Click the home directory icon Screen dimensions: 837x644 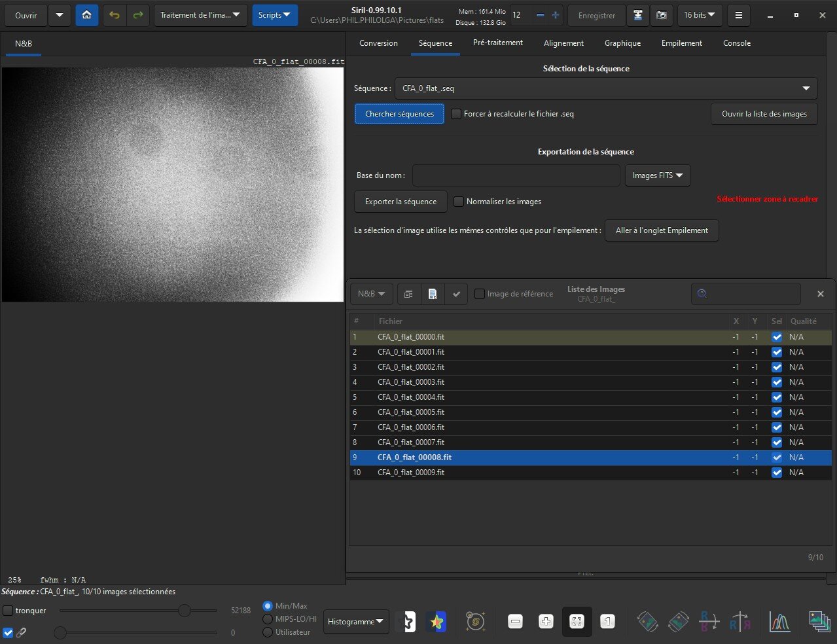tap(87, 15)
